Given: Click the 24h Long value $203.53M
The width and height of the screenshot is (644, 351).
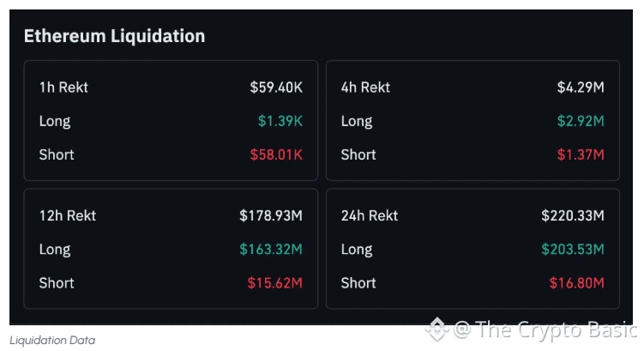Looking at the screenshot, I should 573,249.
